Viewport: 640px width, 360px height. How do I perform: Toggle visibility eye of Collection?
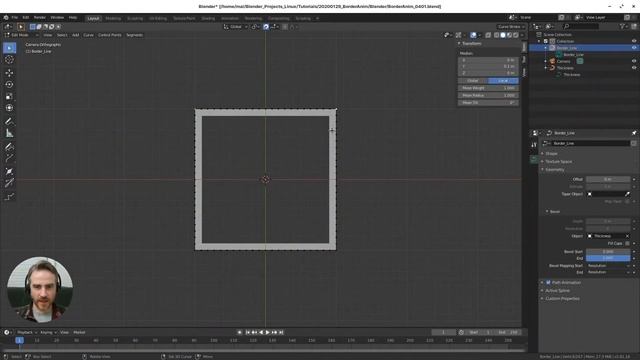pyautogui.click(x=634, y=41)
